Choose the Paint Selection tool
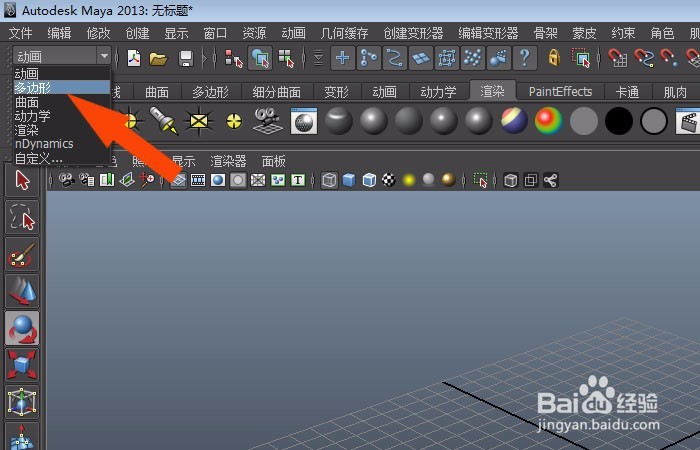The image size is (700, 450). 22,254
